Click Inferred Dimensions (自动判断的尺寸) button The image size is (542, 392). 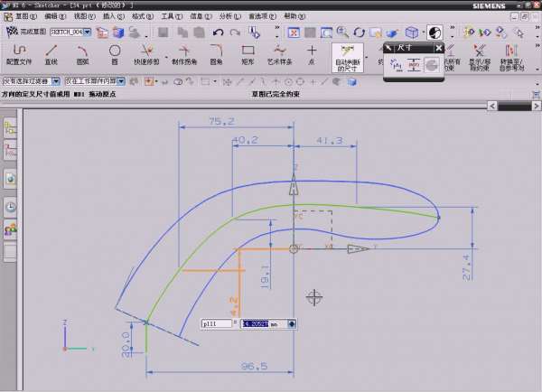click(347, 57)
